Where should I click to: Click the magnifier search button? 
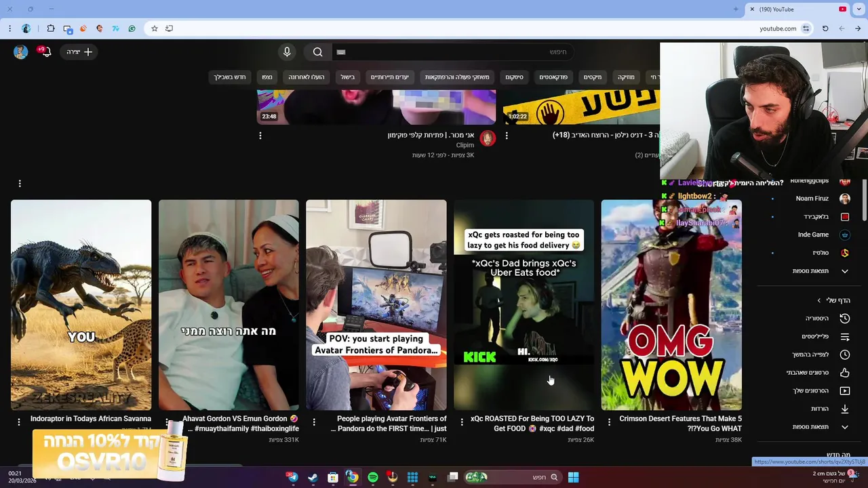click(317, 52)
